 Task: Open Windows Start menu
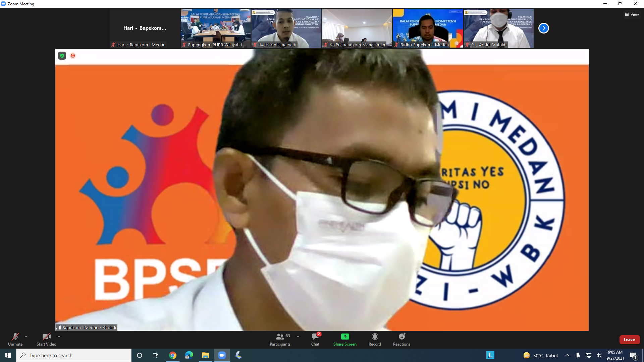click(8, 355)
